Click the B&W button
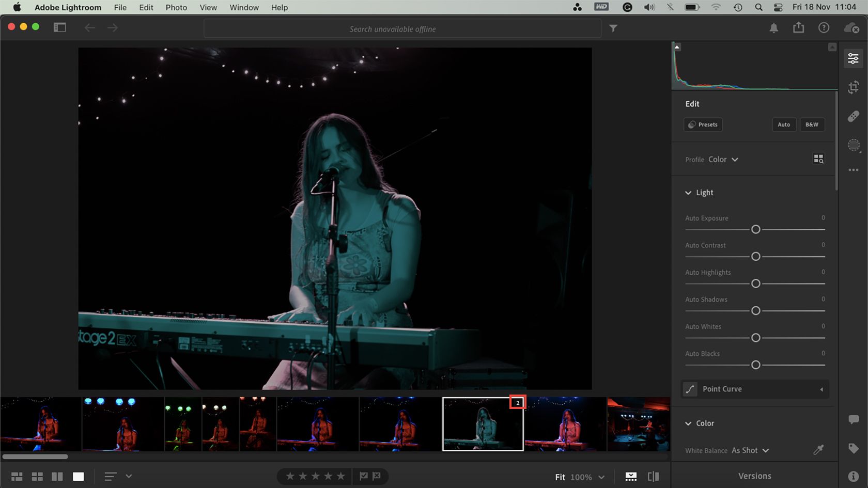 click(x=812, y=124)
